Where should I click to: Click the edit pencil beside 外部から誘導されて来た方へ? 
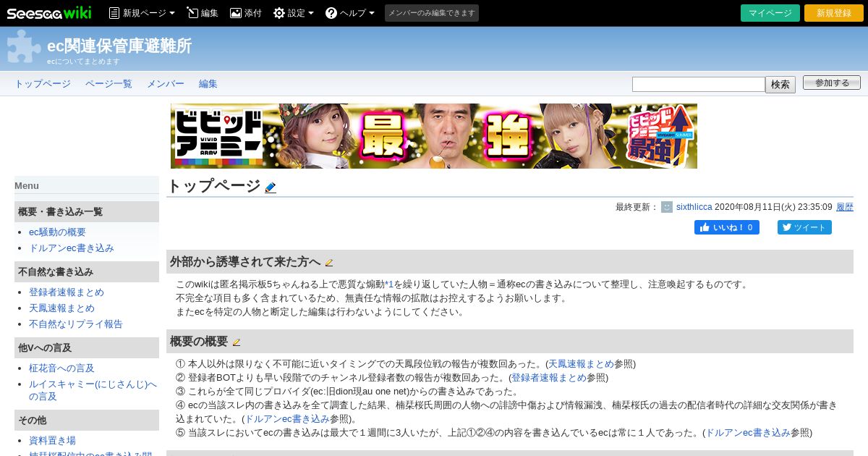click(329, 263)
